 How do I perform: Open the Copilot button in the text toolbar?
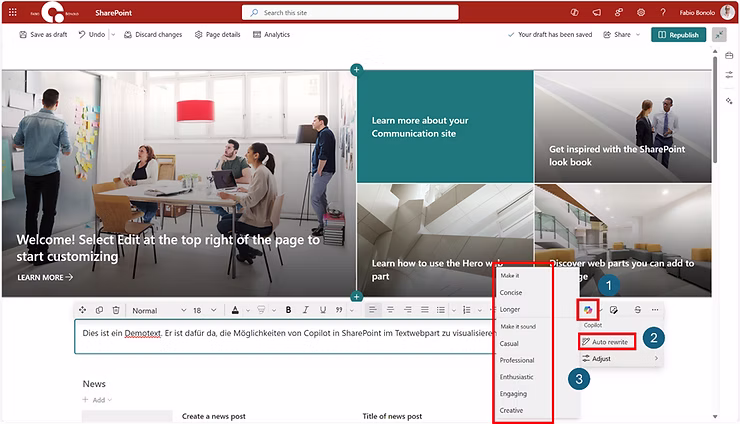(588, 310)
